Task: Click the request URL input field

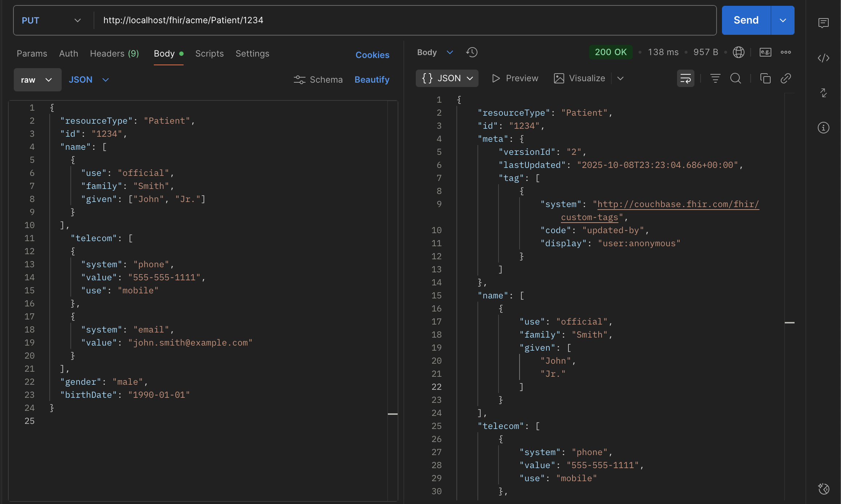Action: click(x=399, y=20)
